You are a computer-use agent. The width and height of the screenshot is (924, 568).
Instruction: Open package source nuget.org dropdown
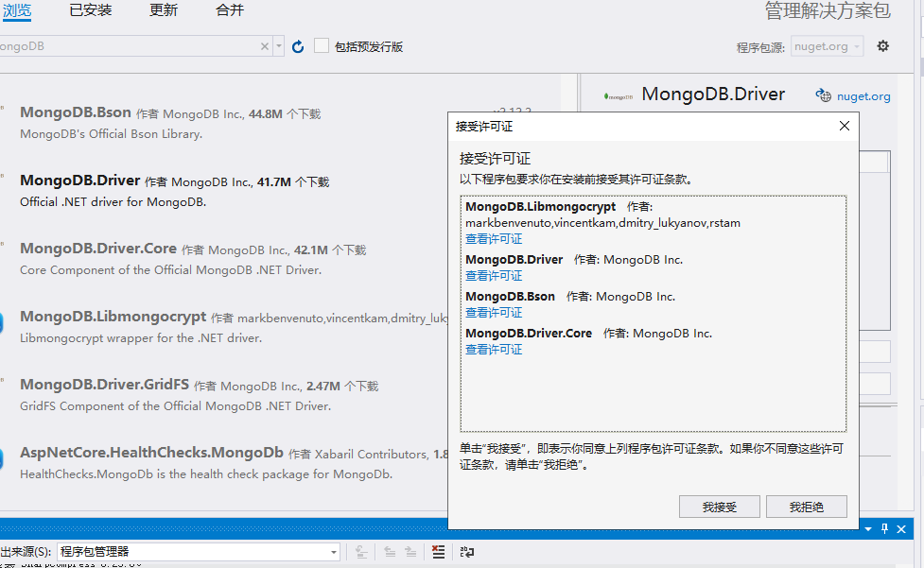coord(827,46)
